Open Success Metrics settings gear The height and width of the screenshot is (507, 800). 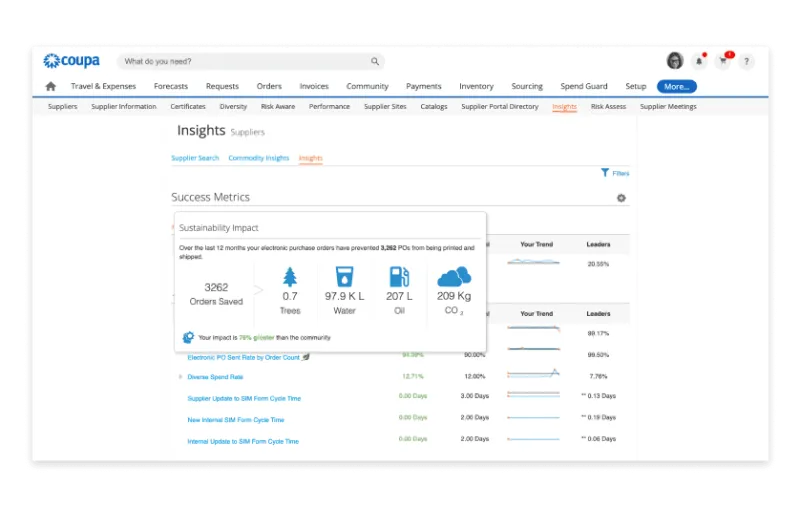pyautogui.click(x=621, y=198)
